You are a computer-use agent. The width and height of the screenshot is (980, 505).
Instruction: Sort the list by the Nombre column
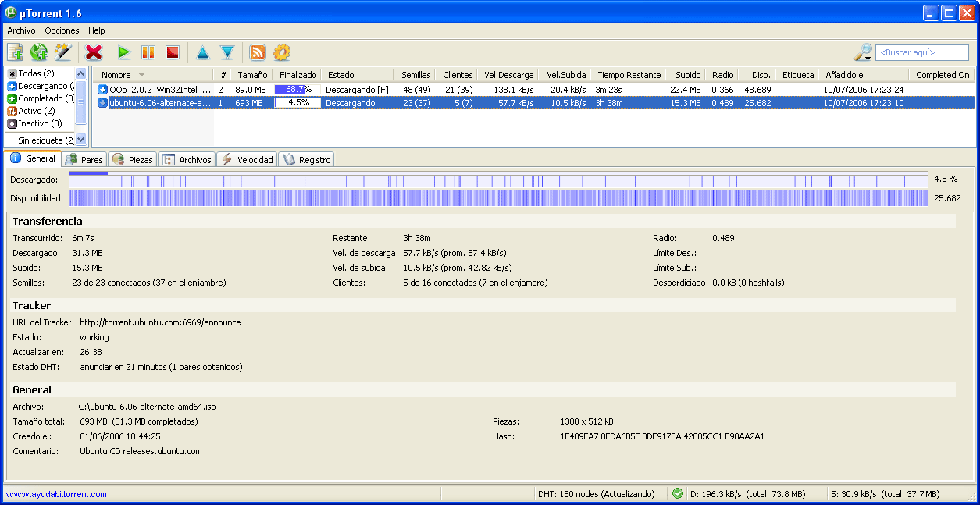[x=153, y=75]
